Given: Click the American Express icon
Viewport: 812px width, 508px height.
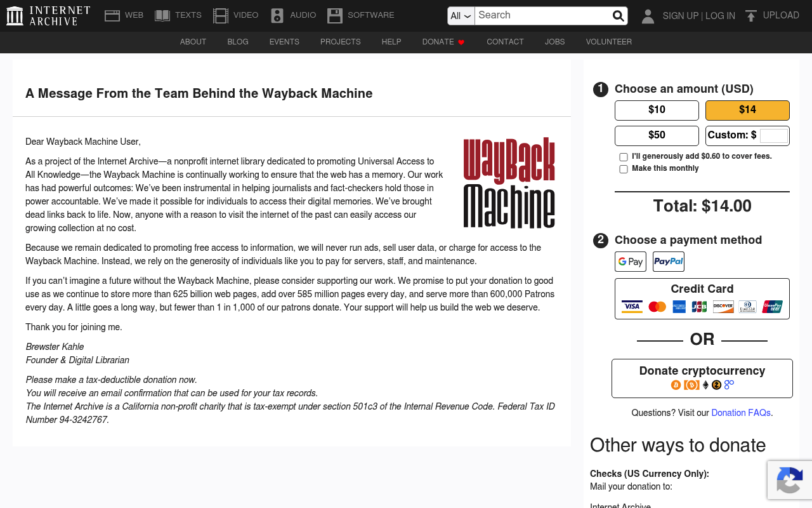Looking at the screenshot, I should click(679, 307).
